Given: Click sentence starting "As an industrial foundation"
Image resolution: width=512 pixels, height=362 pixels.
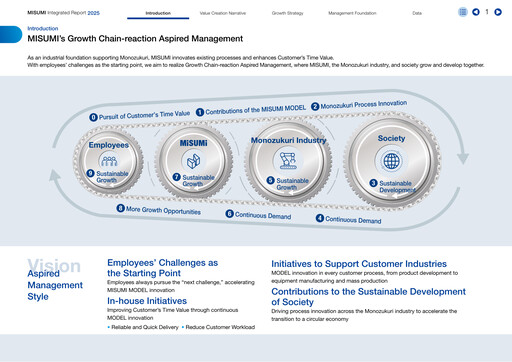Looking at the screenshot, I should (x=181, y=58).
